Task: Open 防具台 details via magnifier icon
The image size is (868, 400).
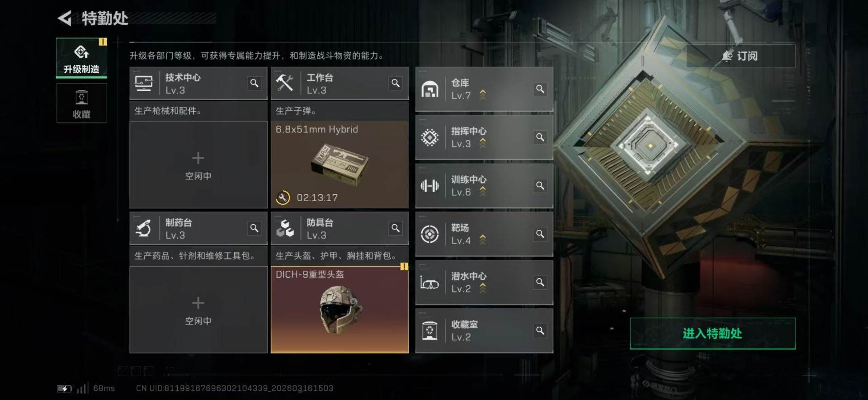Action: pos(396,228)
